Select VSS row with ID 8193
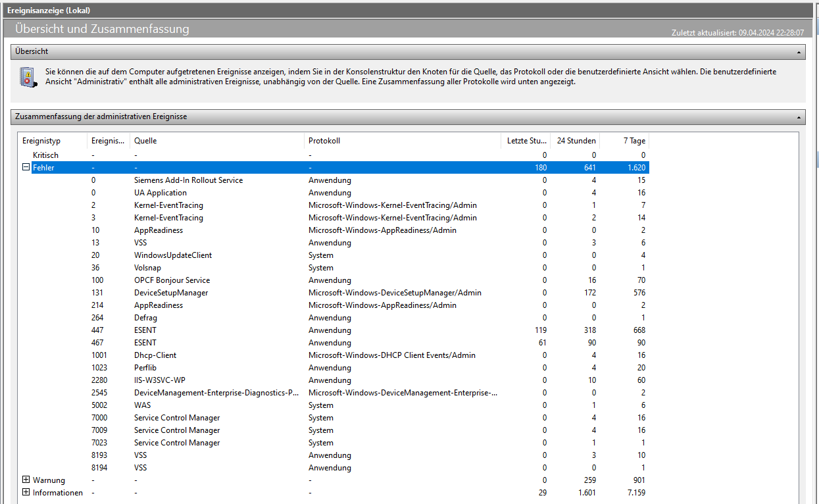Screen dimensions: 819x504 coord(334,455)
